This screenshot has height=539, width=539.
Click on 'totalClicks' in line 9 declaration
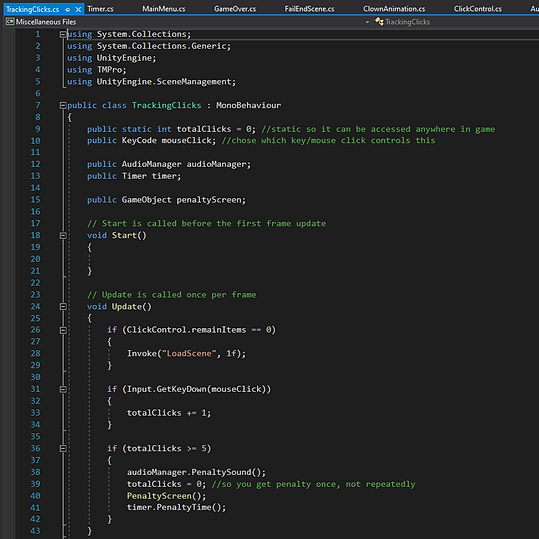[x=204, y=129]
